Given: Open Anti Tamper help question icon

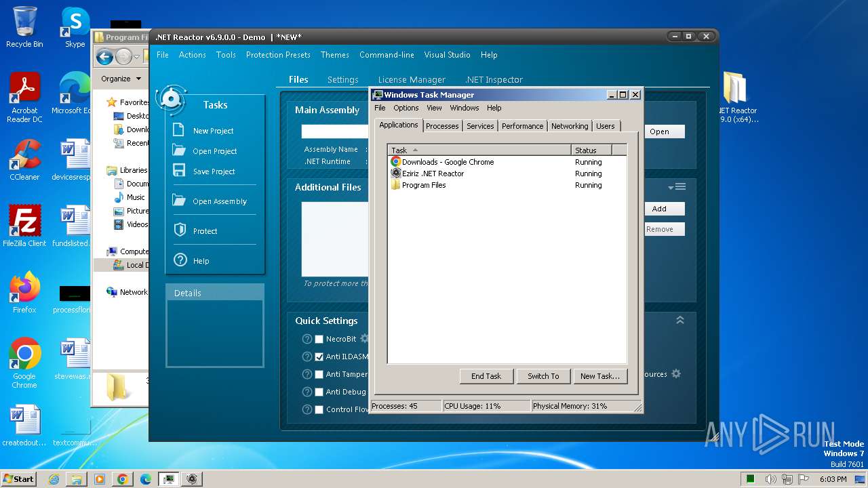Looking at the screenshot, I should click(307, 374).
